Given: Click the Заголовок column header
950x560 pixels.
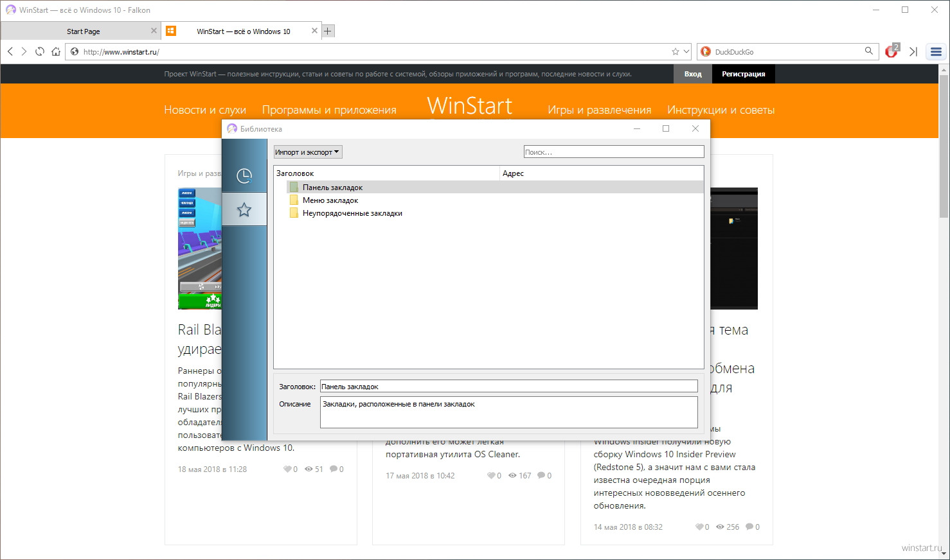Looking at the screenshot, I should coord(387,173).
